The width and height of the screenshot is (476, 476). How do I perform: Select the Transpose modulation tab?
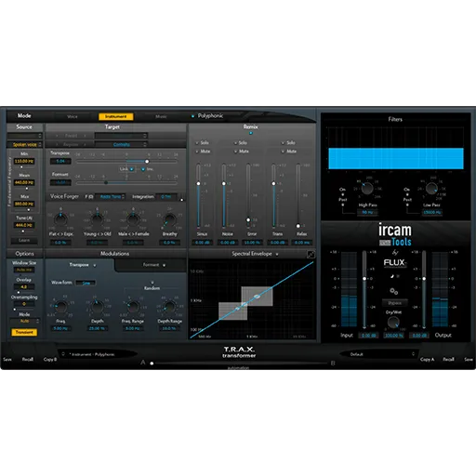coord(80,265)
